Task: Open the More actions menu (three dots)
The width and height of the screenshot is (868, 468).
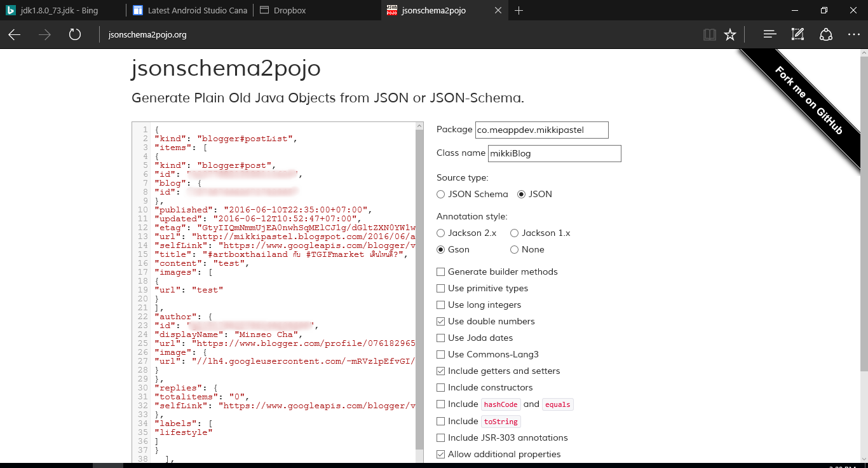Action: coord(854,34)
